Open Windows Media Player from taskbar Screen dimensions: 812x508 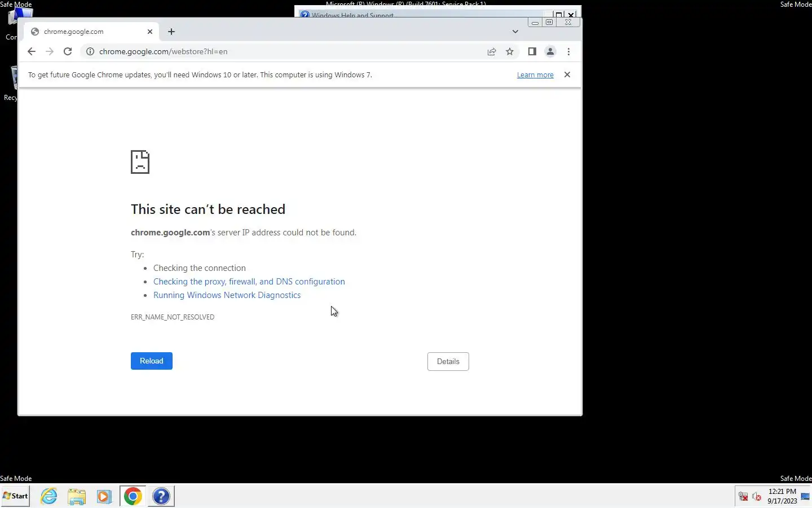104,496
